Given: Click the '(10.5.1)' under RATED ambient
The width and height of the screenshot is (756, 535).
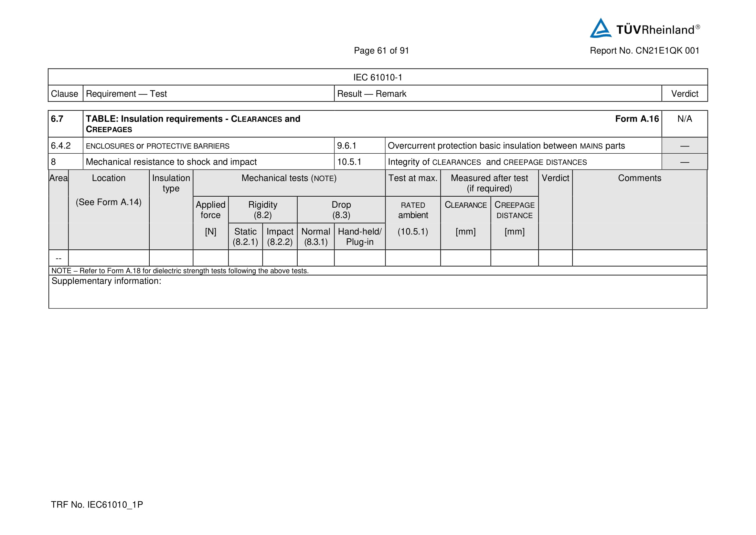Looking at the screenshot, I should click(413, 232).
